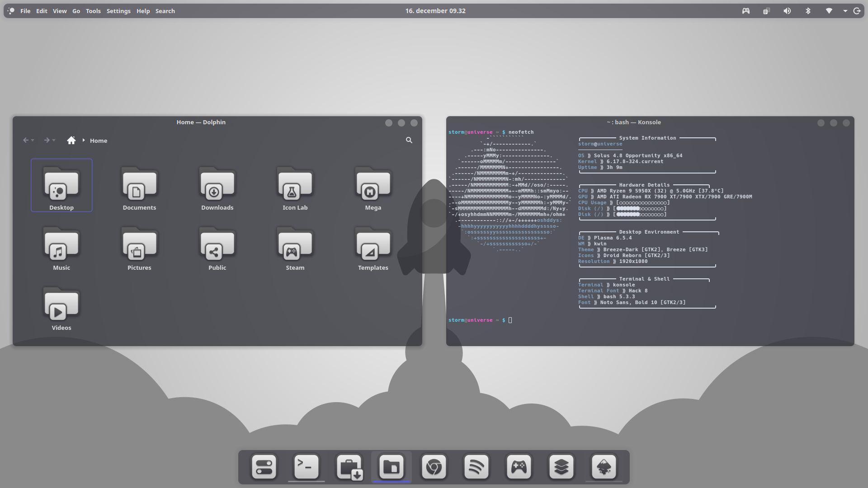Open Inkscape from the dock

pos(604,467)
